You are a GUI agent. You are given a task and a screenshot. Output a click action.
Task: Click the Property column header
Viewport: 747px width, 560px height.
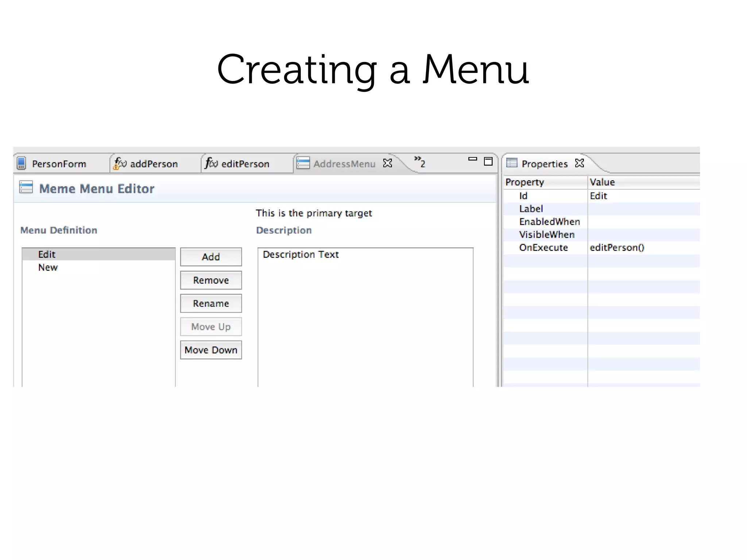pos(545,182)
